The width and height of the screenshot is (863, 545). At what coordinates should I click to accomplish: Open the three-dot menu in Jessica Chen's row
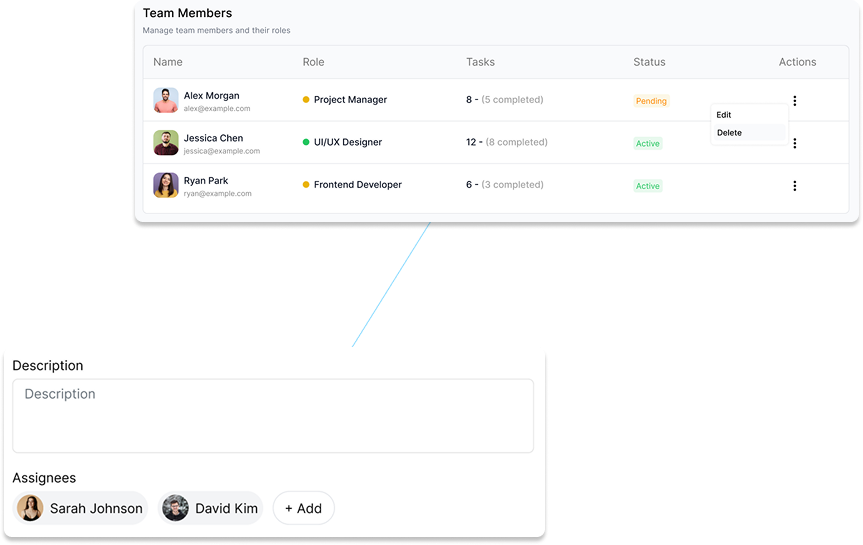pyautogui.click(x=794, y=143)
